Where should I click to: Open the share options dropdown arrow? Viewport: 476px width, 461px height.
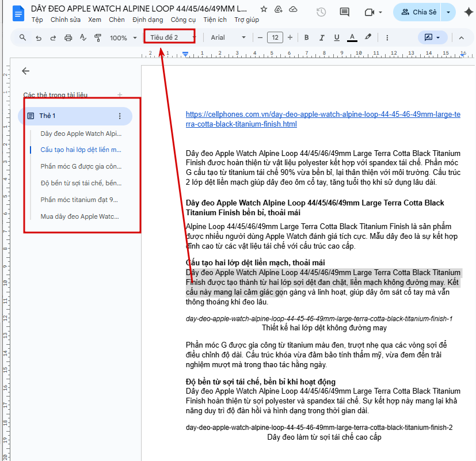(448, 12)
